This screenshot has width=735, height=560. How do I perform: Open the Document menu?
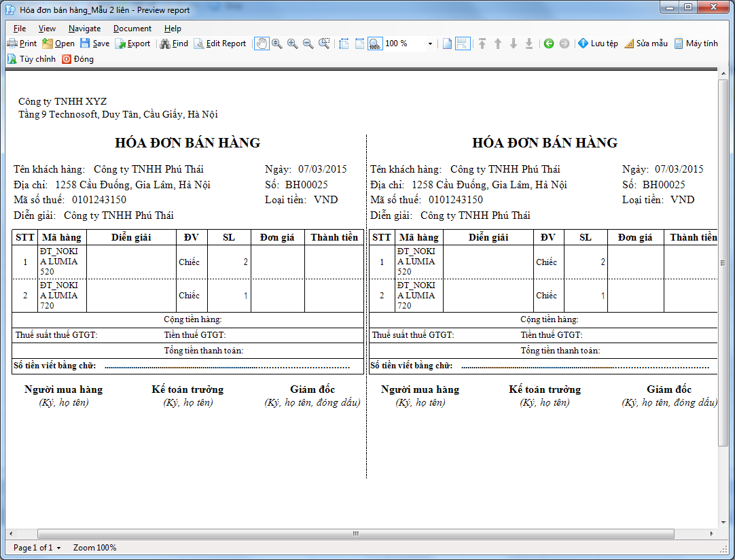pos(132,29)
